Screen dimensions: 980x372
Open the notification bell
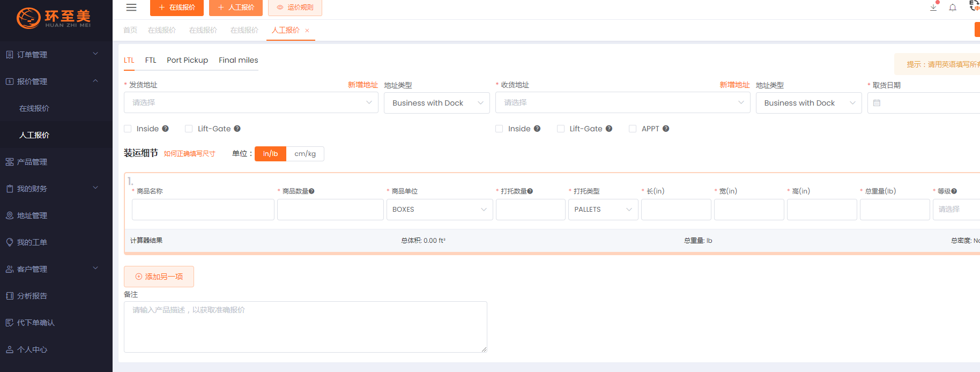(953, 8)
